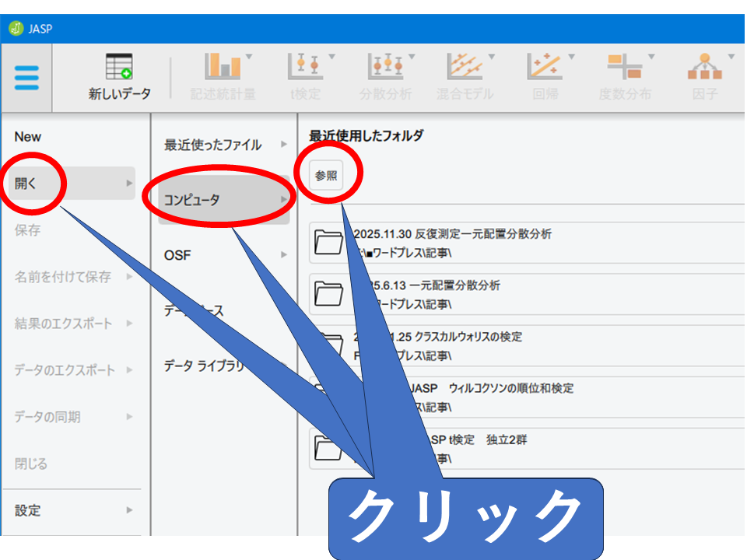Image resolution: width=747 pixels, height=560 pixels.
Task: Open the Frequencies (度数分布) module icon
Action: pyautogui.click(x=625, y=76)
